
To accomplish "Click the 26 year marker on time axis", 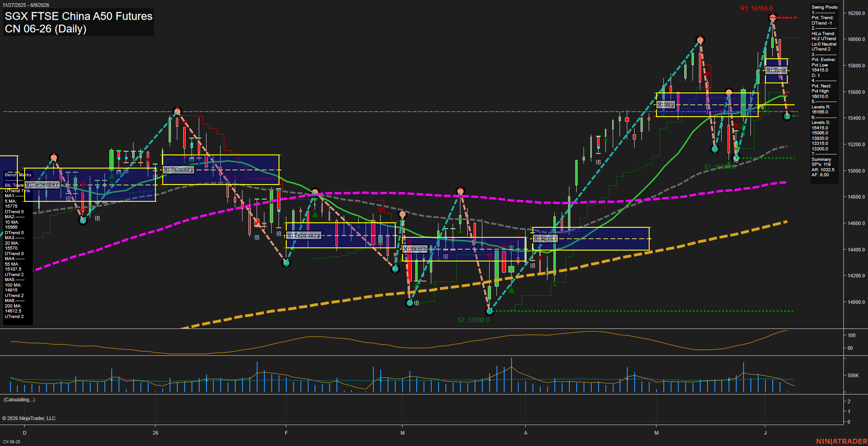I will (x=155, y=433).
